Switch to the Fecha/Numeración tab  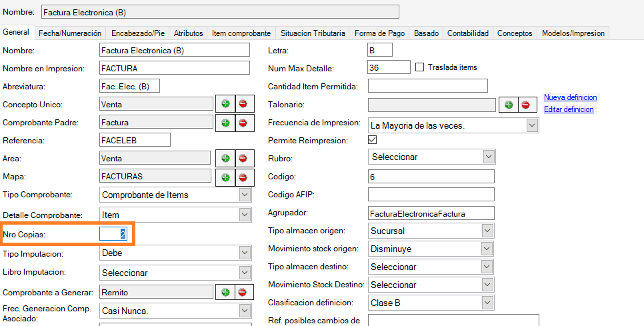[70, 33]
